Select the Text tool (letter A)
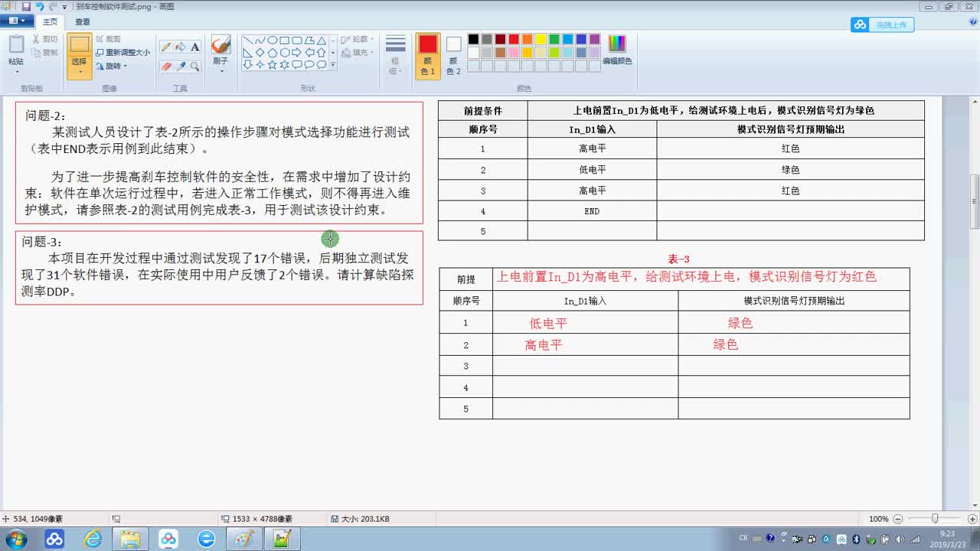 tap(195, 47)
